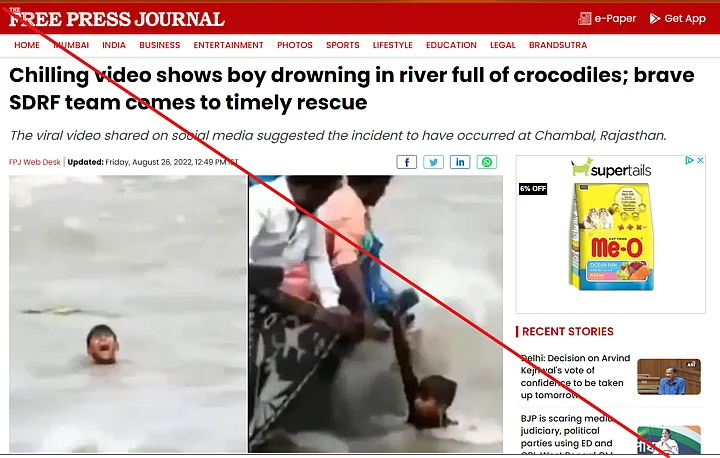View the PHOTOS section

tap(295, 45)
